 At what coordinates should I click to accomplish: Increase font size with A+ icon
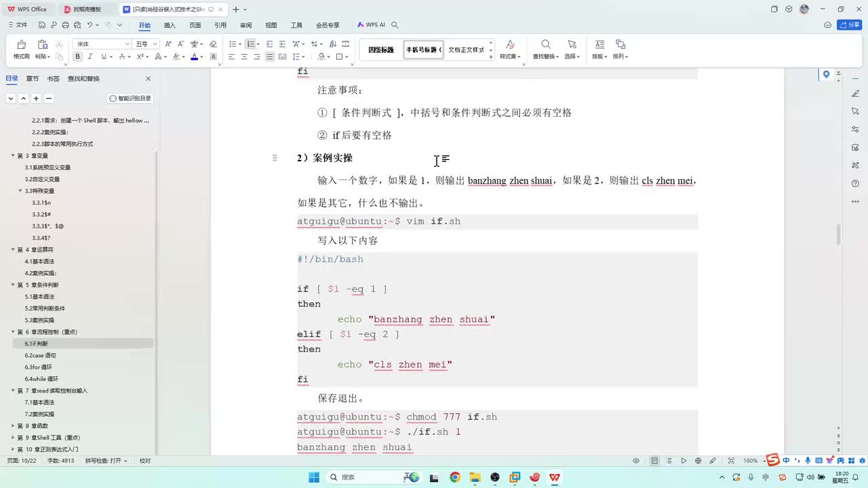tap(168, 44)
